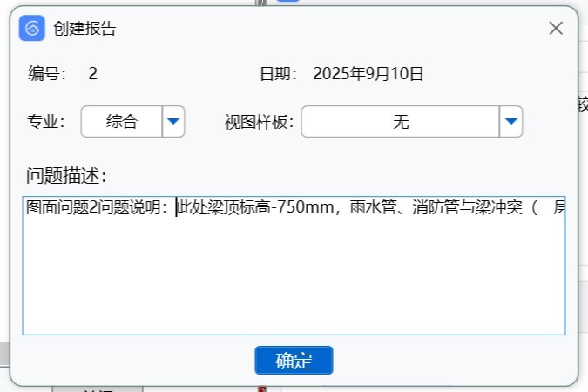Select the 综合 combo box field
This screenshot has height=392, width=588.
[122, 122]
